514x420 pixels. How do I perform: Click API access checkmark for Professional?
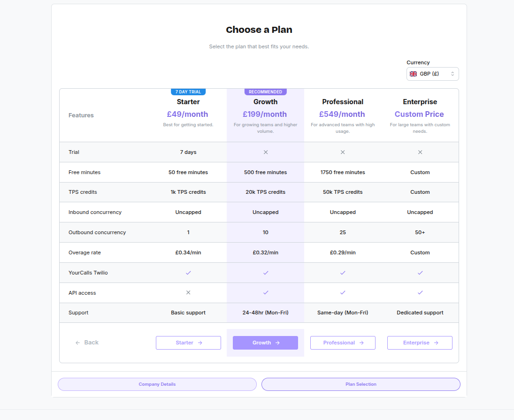click(x=343, y=292)
